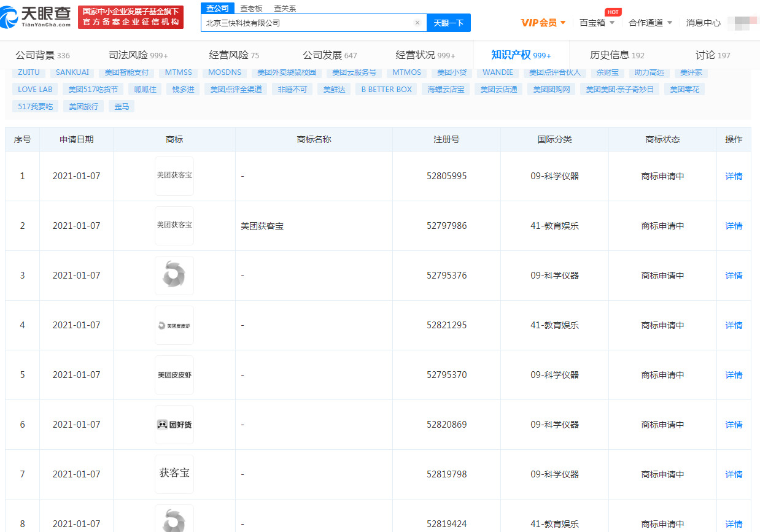Expand the 合作通道 dropdown menu
Screen dimensions: 760x532
[x=651, y=23]
